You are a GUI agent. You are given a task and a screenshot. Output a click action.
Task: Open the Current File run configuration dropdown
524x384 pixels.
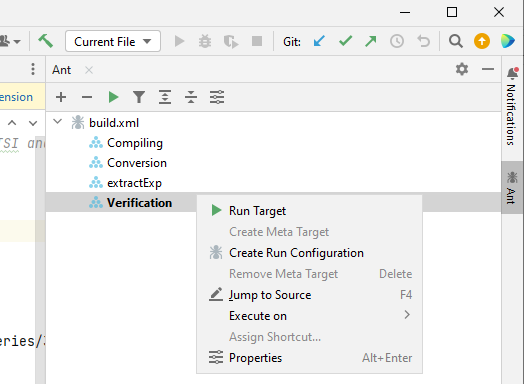(x=113, y=41)
